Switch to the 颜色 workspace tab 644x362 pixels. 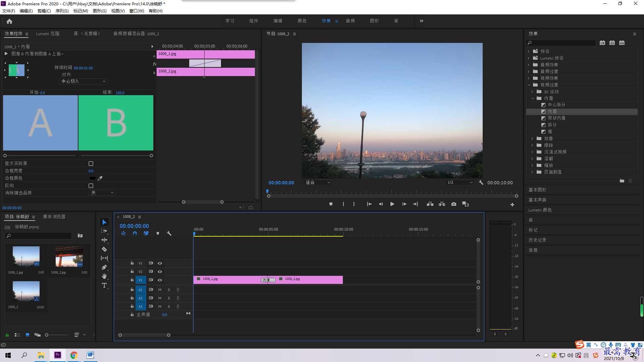pos(302,21)
